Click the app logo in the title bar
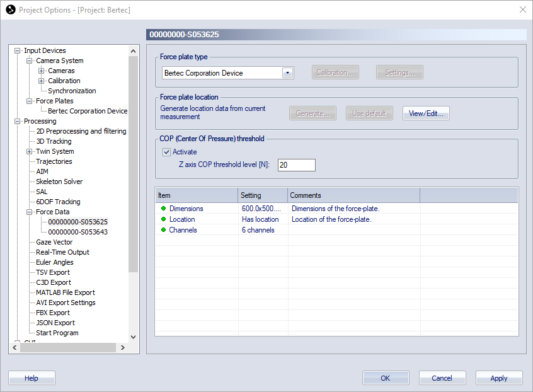Screen dimensions: 533x392 (10, 9)
